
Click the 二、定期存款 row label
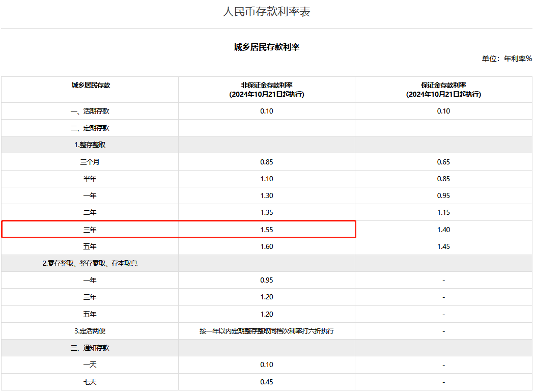point(90,128)
